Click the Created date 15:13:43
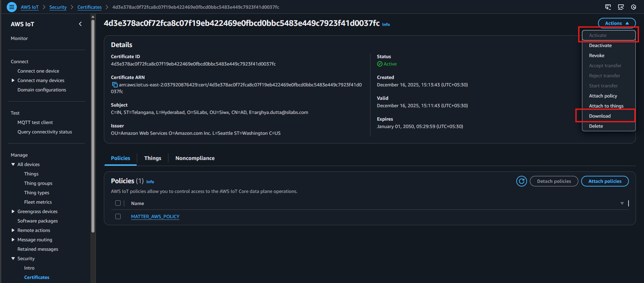644x283 pixels. pyautogui.click(x=422, y=85)
